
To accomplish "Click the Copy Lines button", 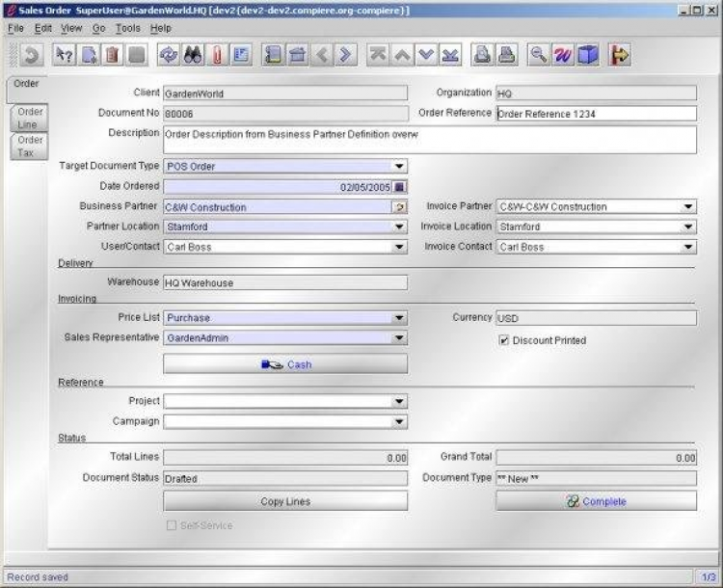I will coord(285,501).
